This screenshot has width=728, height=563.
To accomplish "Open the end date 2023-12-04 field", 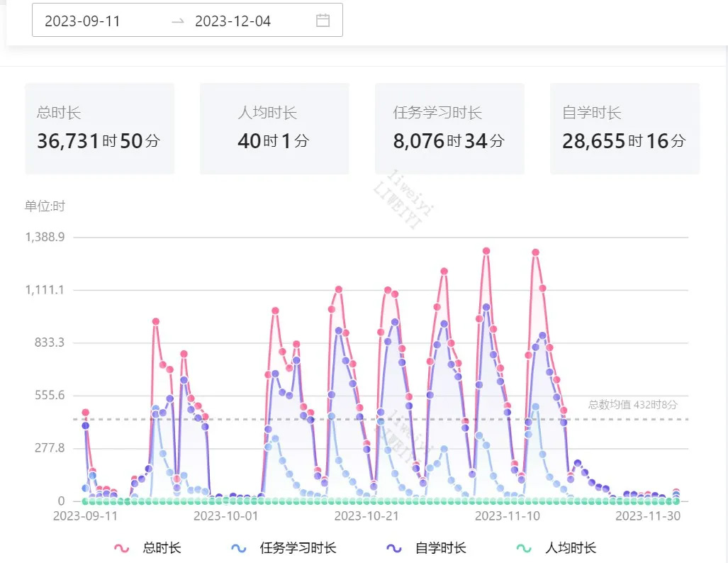I will [x=233, y=21].
